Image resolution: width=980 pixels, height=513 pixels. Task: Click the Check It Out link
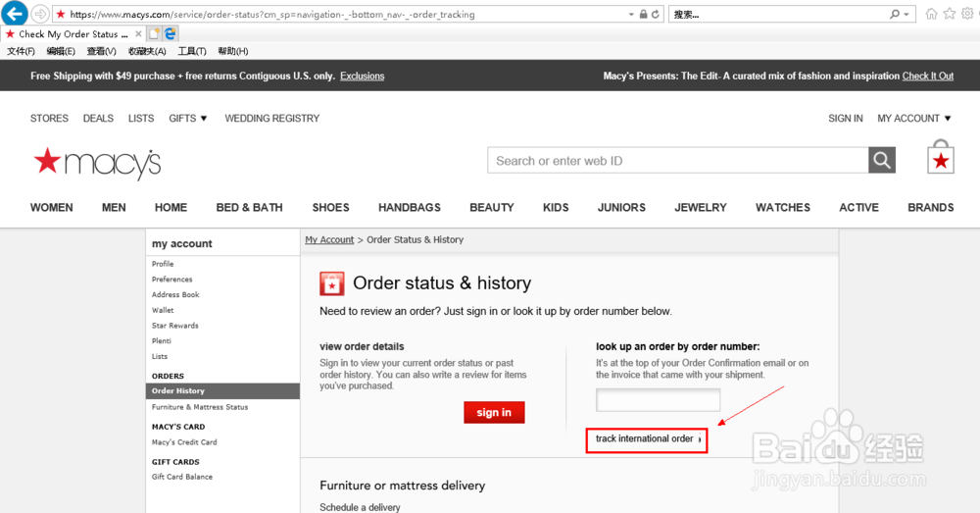pyautogui.click(x=927, y=76)
